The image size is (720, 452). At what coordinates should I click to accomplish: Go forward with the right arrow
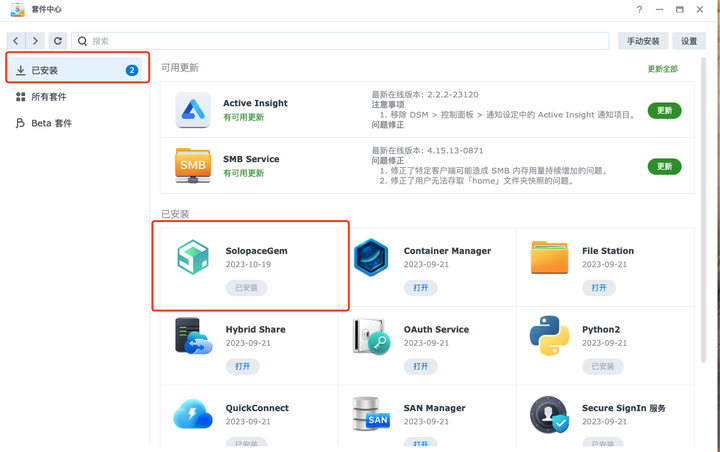35,41
